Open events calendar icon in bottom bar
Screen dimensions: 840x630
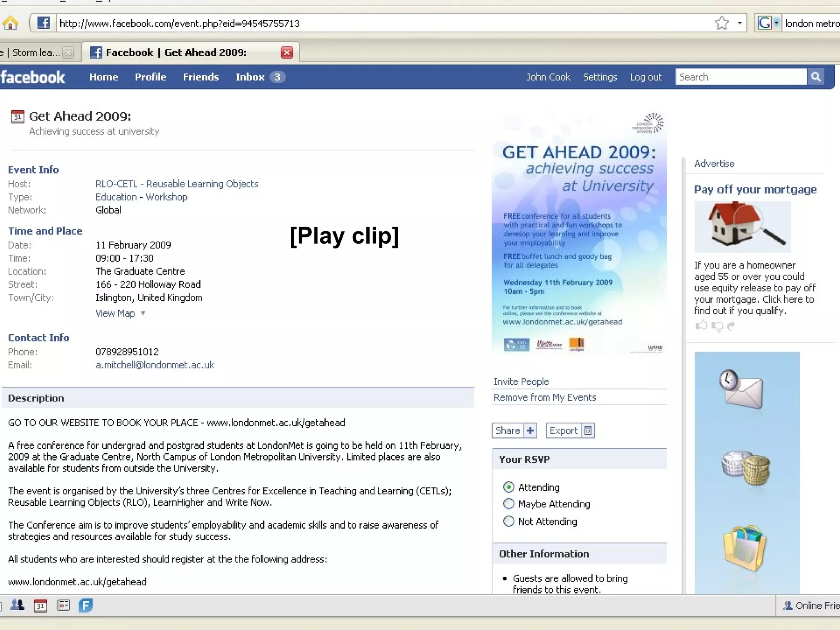[x=40, y=605]
